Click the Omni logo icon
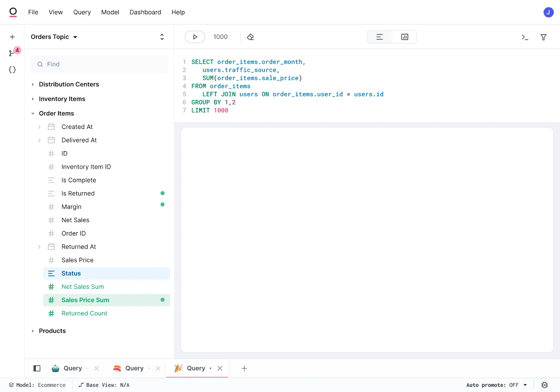 [13, 12]
